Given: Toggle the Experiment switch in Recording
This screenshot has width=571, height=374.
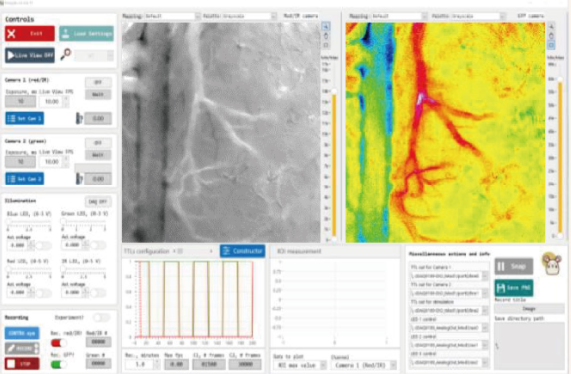Looking at the screenshot, I should tap(101, 318).
